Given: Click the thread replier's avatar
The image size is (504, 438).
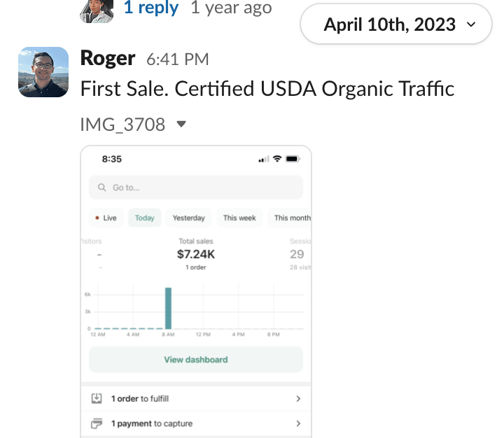Looking at the screenshot, I should (97, 9).
